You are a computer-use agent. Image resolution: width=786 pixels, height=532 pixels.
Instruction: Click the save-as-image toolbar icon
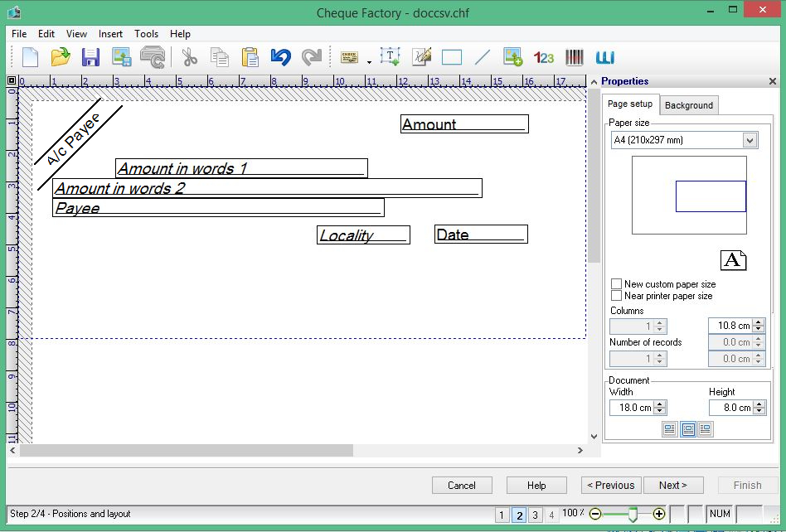pyautogui.click(x=121, y=57)
